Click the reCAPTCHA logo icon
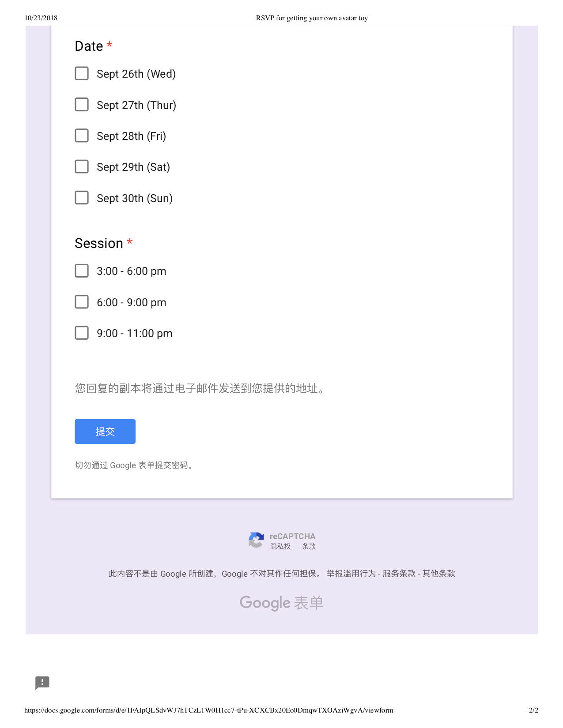 [256, 540]
